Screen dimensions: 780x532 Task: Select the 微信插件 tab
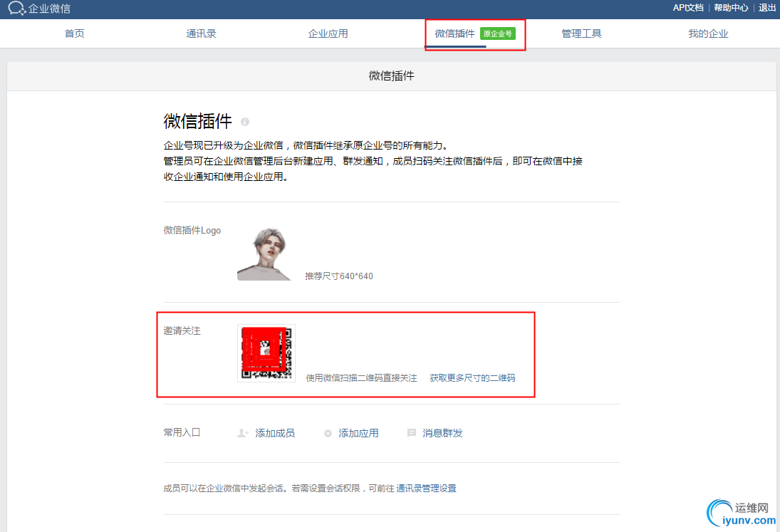(x=454, y=33)
